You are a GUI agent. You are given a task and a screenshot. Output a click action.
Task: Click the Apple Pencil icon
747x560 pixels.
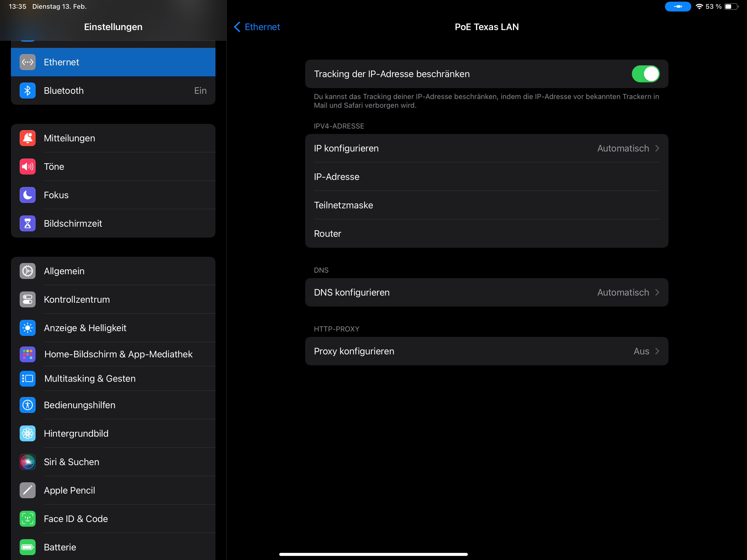[27, 490]
